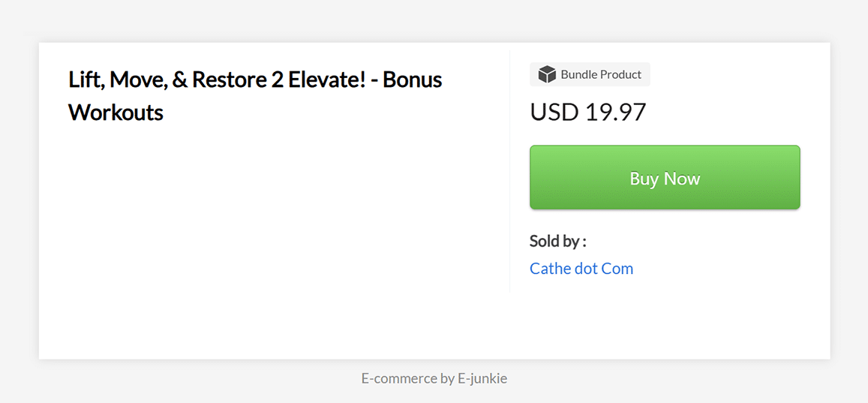Click the 19.97 amount
Image resolution: width=868 pixels, height=403 pixels.
click(x=616, y=113)
